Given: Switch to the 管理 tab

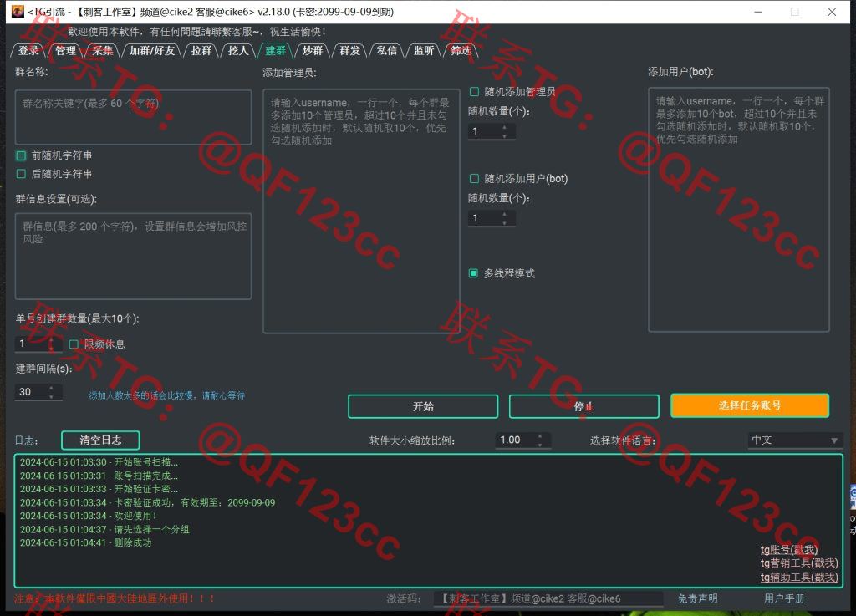Looking at the screenshot, I should click(x=65, y=51).
